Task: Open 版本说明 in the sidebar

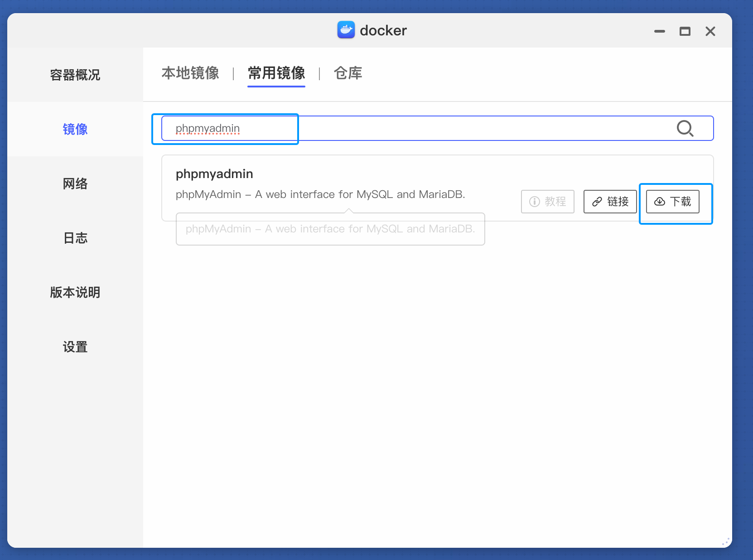Action: 75,292
